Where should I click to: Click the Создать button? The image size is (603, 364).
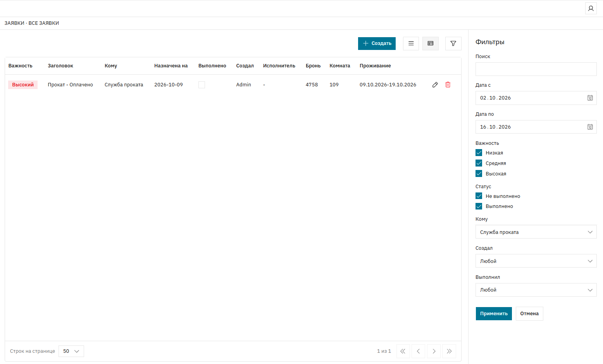click(x=377, y=43)
